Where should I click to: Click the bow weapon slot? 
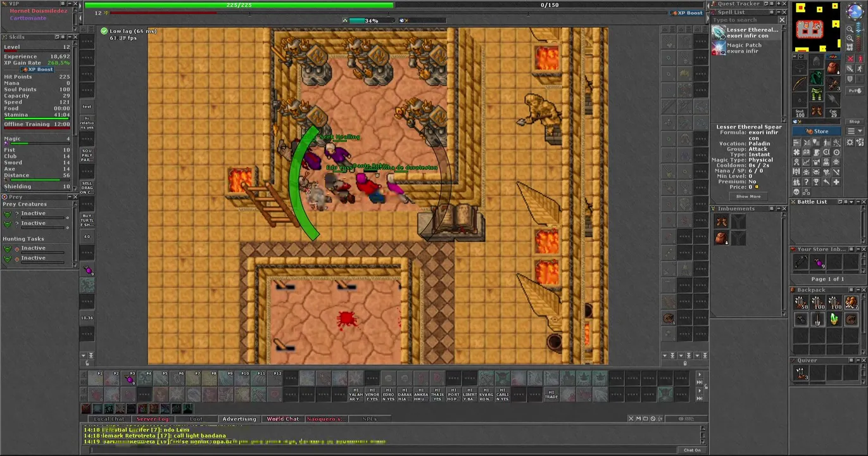tap(800, 84)
